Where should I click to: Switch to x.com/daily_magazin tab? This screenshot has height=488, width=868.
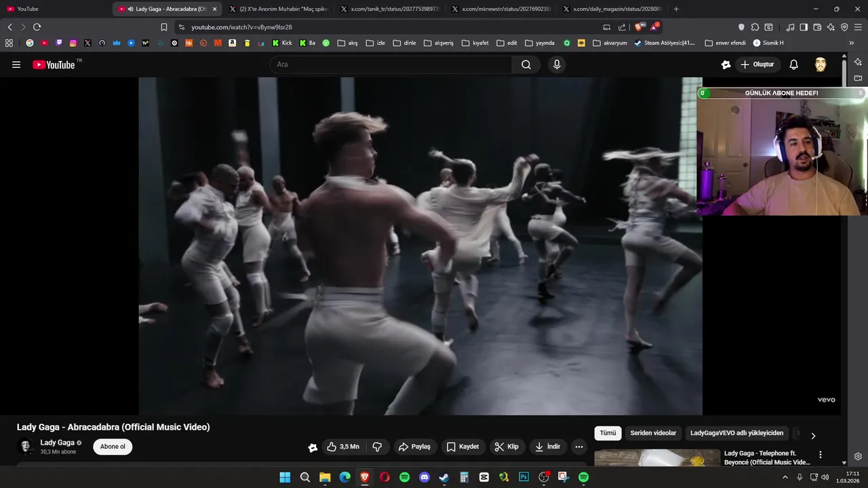click(613, 9)
